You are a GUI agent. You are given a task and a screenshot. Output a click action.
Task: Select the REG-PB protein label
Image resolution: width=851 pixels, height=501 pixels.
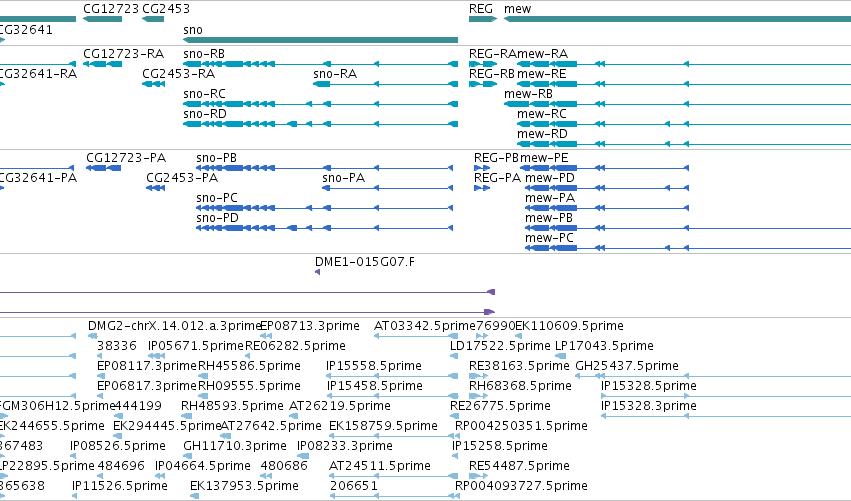tap(497, 158)
